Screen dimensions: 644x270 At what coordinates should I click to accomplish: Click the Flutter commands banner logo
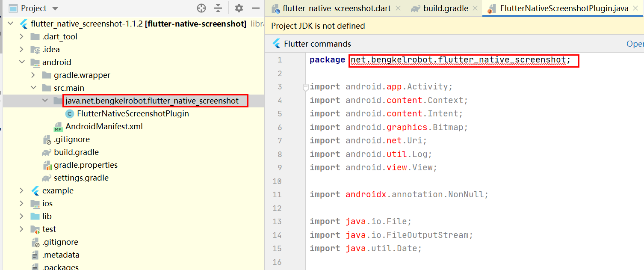(277, 44)
